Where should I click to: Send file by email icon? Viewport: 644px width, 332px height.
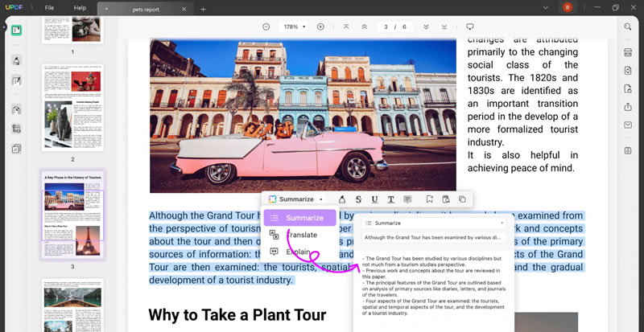(x=628, y=125)
